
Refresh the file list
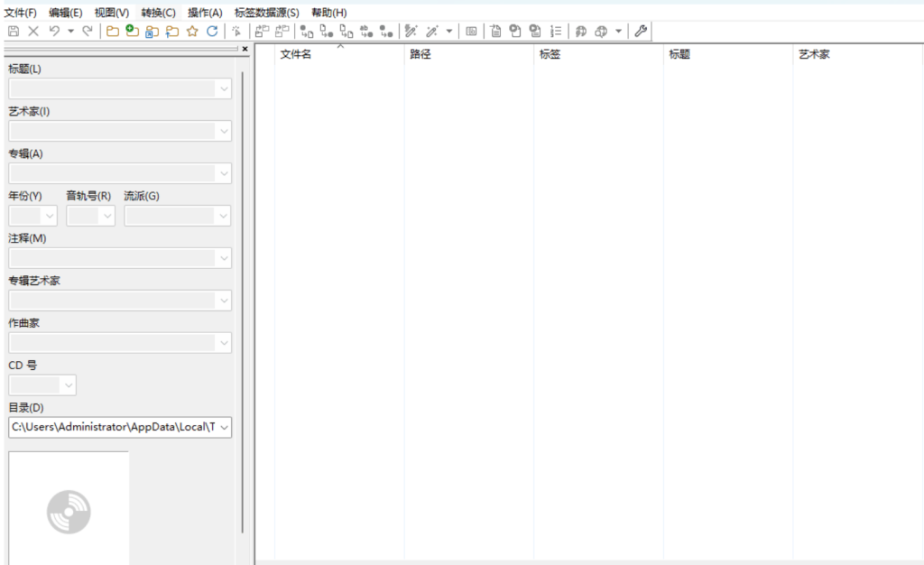[212, 32]
